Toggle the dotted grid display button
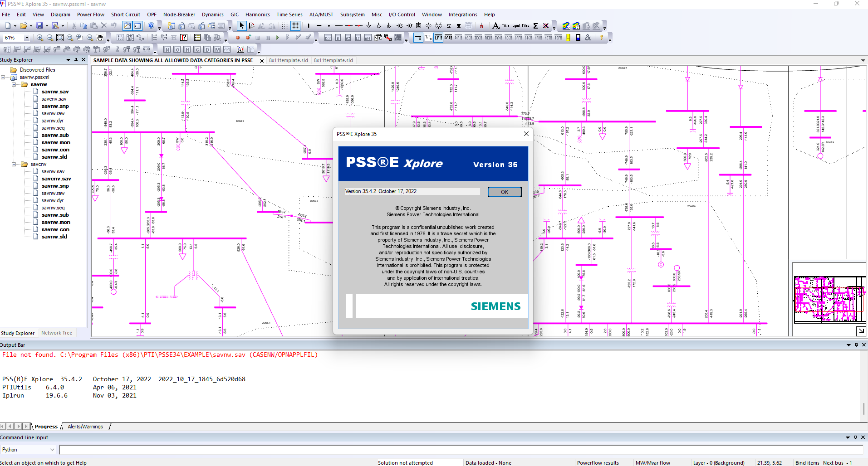 pyautogui.click(x=284, y=26)
